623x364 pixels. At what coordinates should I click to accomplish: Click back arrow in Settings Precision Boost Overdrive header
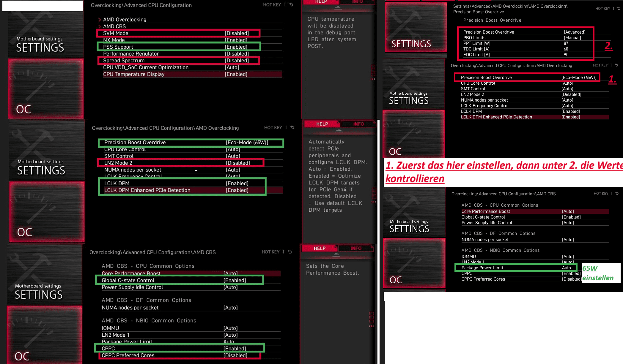point(619,9)
